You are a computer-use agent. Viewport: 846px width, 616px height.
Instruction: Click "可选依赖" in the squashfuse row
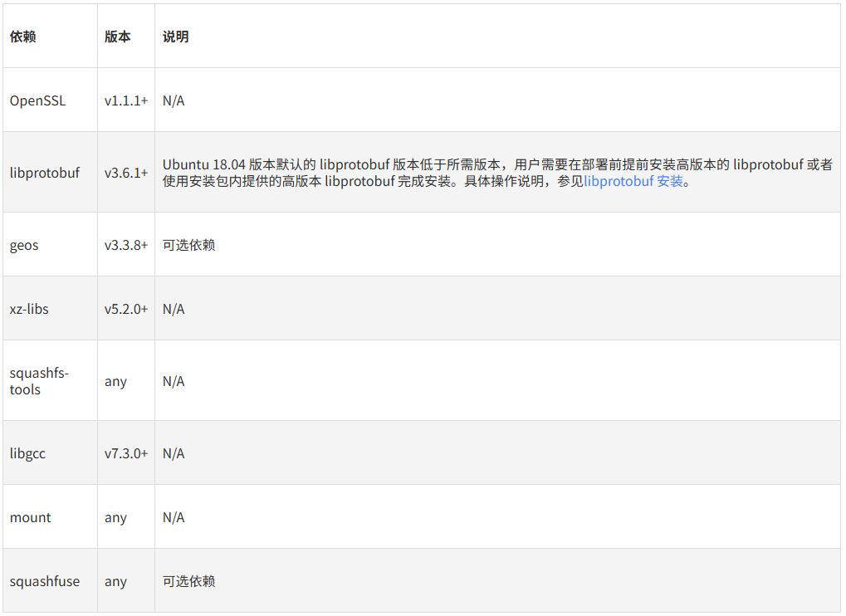coord(189,581)
